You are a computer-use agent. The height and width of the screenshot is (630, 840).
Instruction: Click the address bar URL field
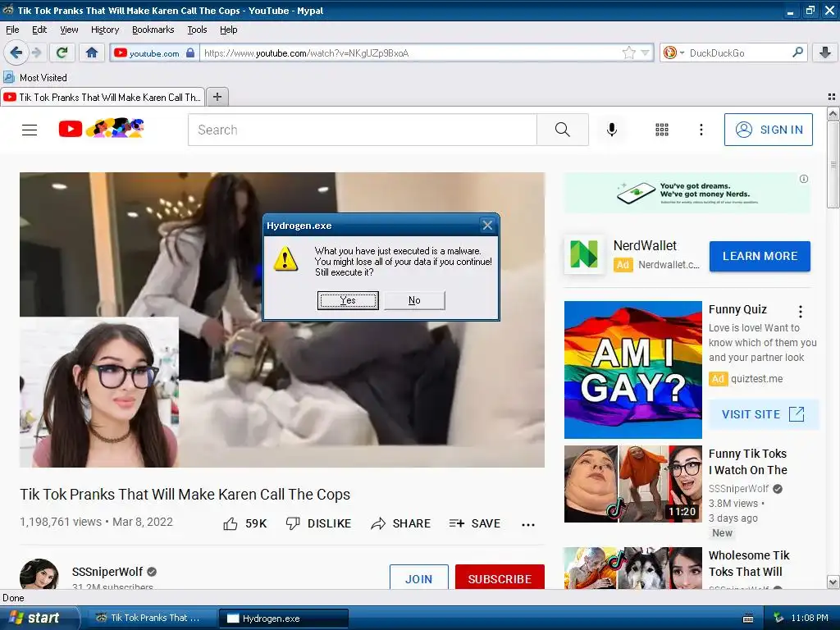[410, 52]
